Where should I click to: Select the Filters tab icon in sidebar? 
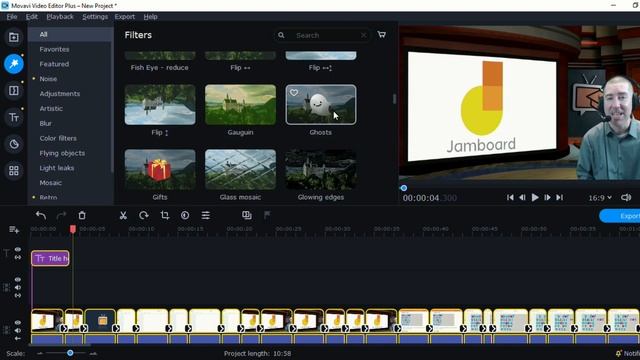point(13,64)
